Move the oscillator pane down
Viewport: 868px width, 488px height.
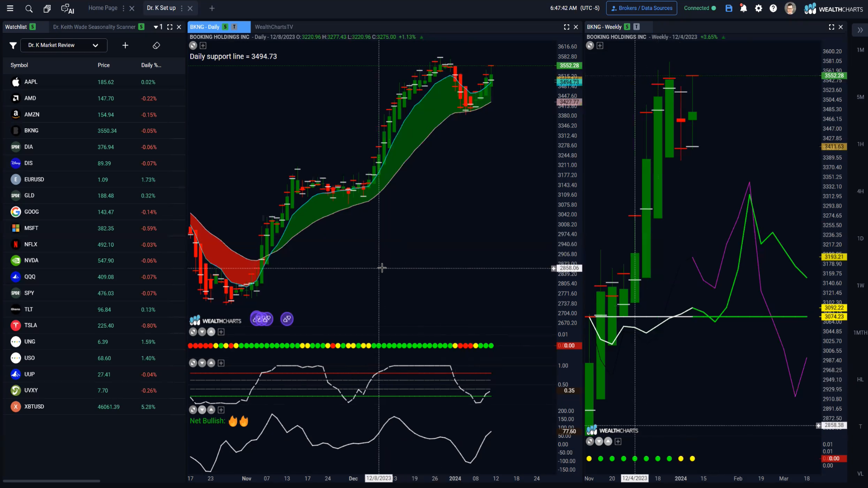pyautogui.click(x=202, y=363)
